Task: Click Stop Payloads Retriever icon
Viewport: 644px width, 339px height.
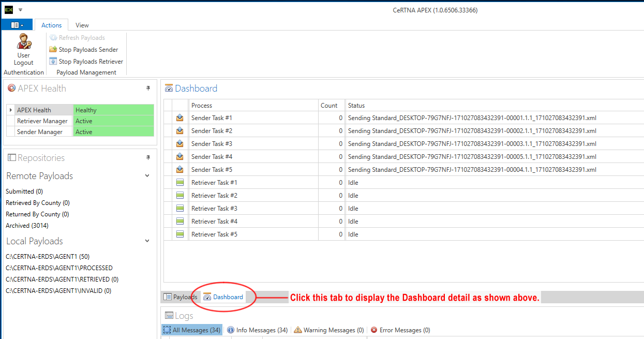Action: pos(53,62)
